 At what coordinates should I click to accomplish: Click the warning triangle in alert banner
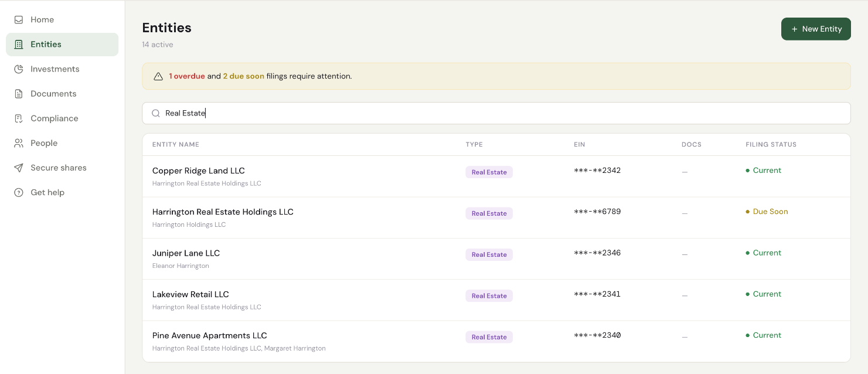(158, 76)
